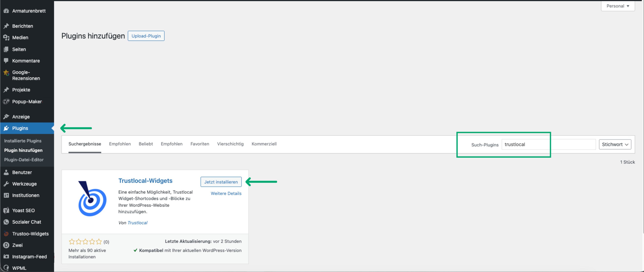The image size is (644, 272).
Task: Click the five-star rating of Trustlocal-Widgets
Action: (85, 242)
